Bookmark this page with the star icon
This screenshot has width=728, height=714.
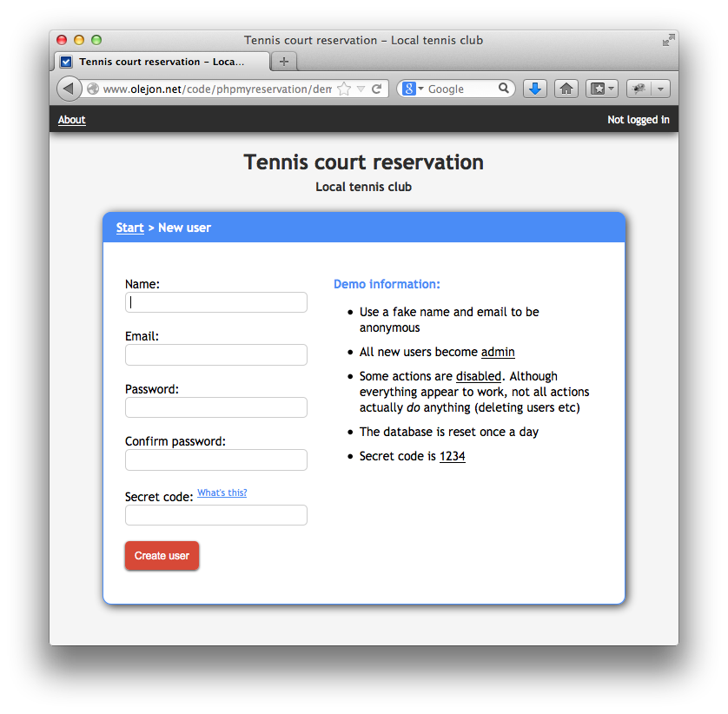[344, 89]
